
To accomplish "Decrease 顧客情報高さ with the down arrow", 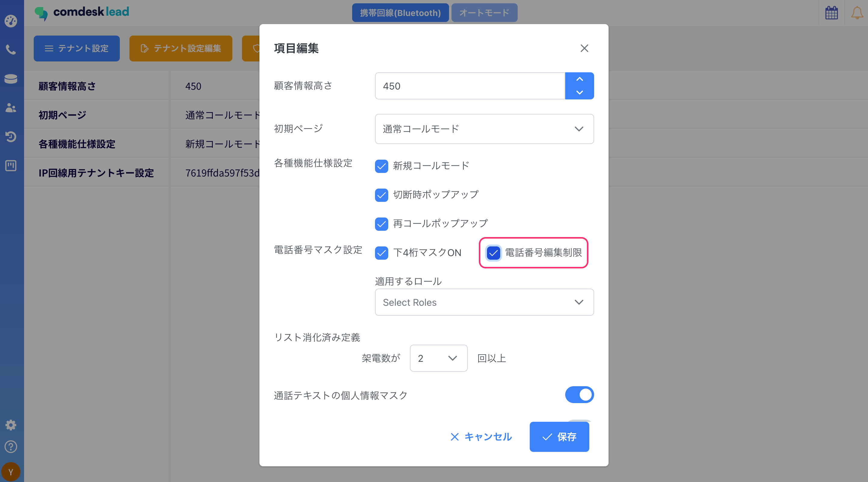I will coord(580,92).
